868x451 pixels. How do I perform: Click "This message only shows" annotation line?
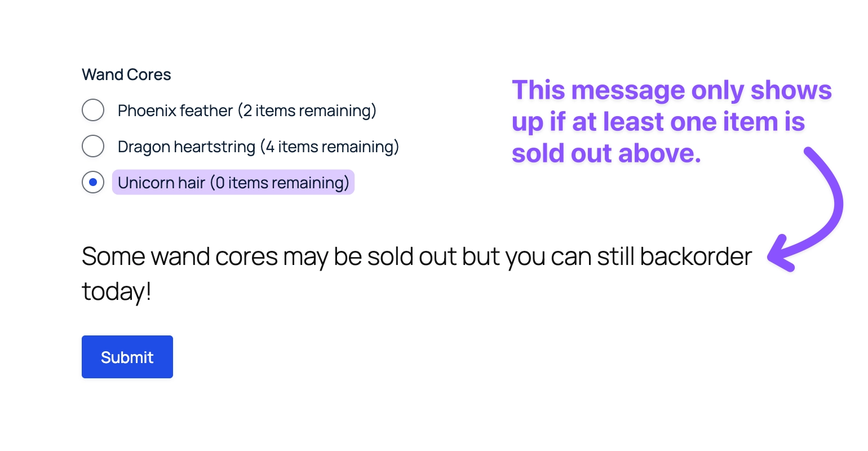(671, 90)
